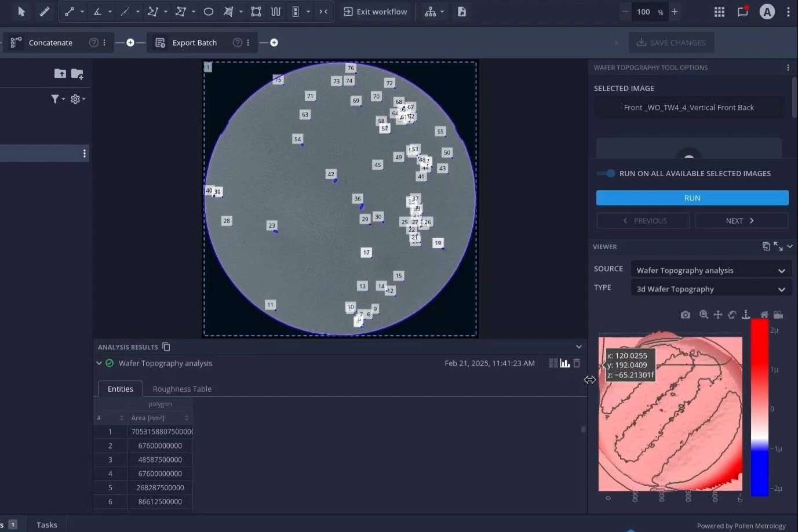
Task: Click the SAVE CHANGES button
Action: (672, 42)
